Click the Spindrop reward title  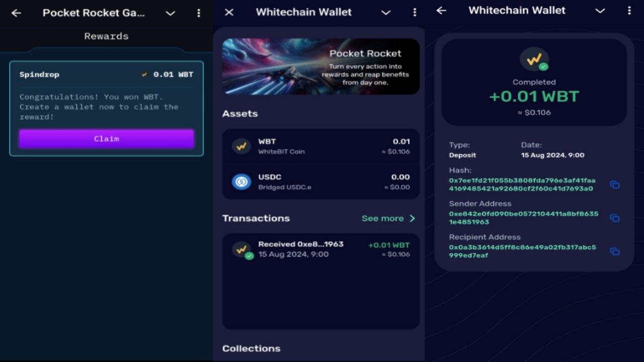coord(39,74)
